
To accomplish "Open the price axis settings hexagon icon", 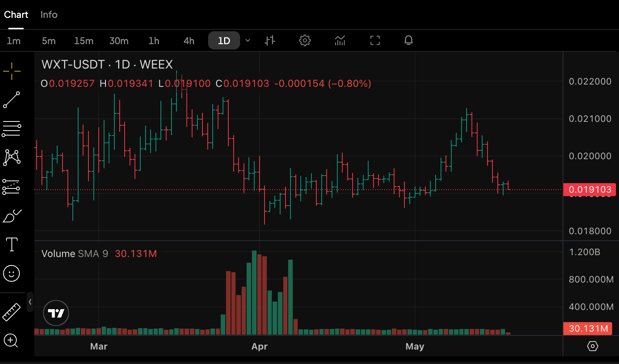I will 593,346.
